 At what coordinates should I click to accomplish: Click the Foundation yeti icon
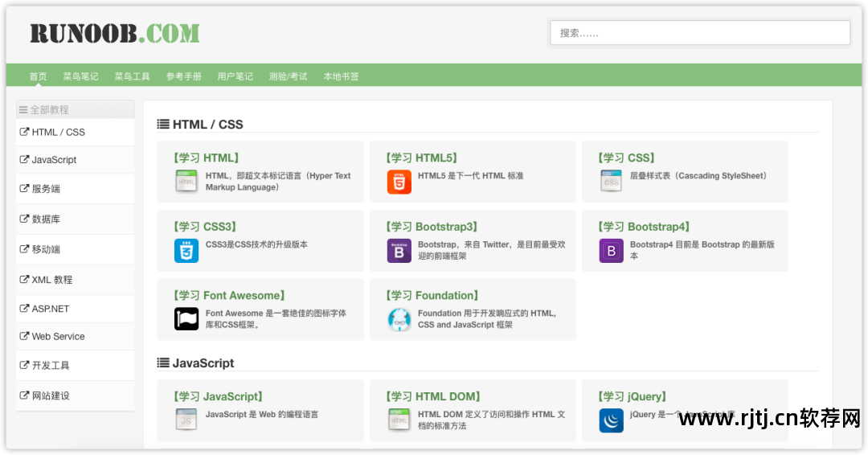[399, 319]
